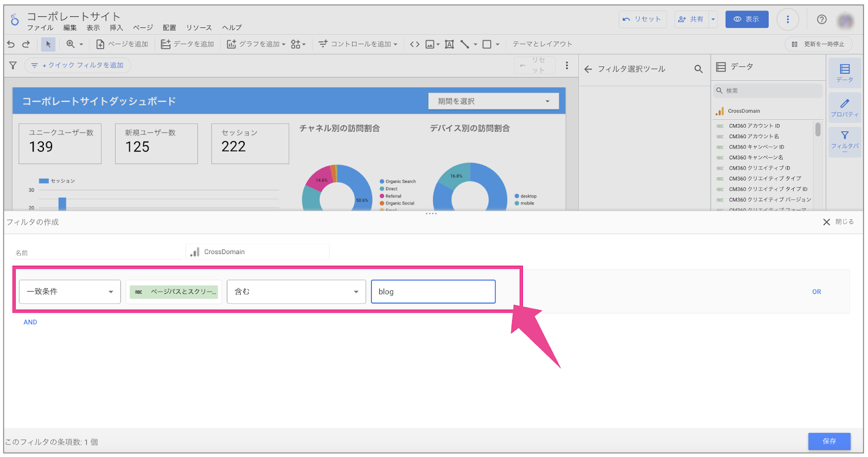Click the Share button
Image resolution: width=868 pixels, height=457 pixels.
pyautogui.click(x=691, y=20)
